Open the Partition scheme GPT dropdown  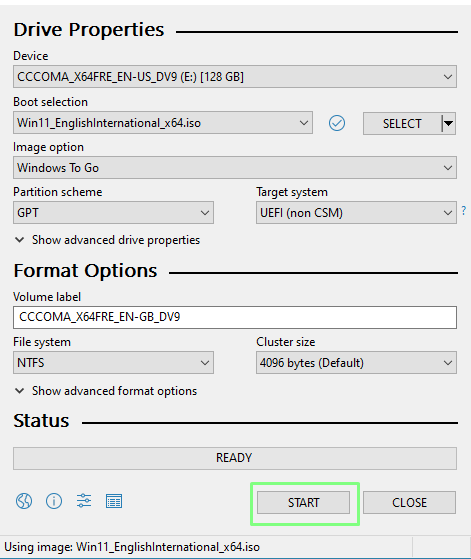[x=113, y=213]
